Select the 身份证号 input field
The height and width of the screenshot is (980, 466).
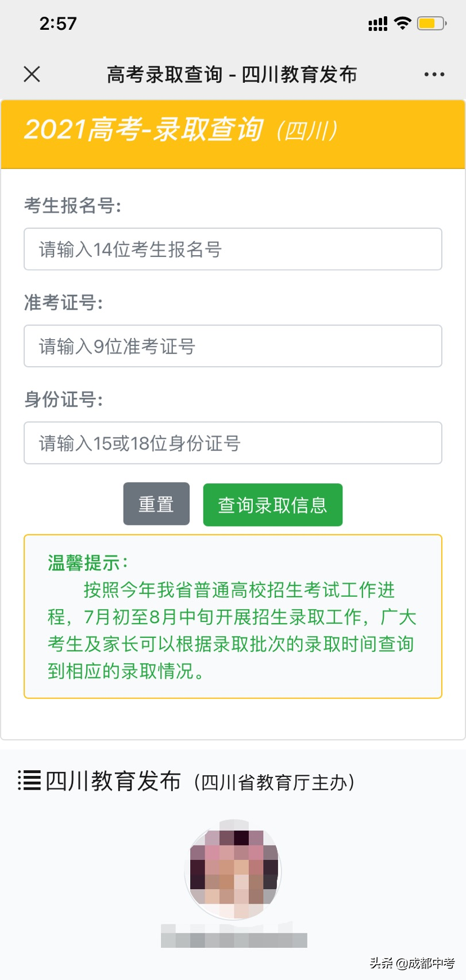point(233,443)
